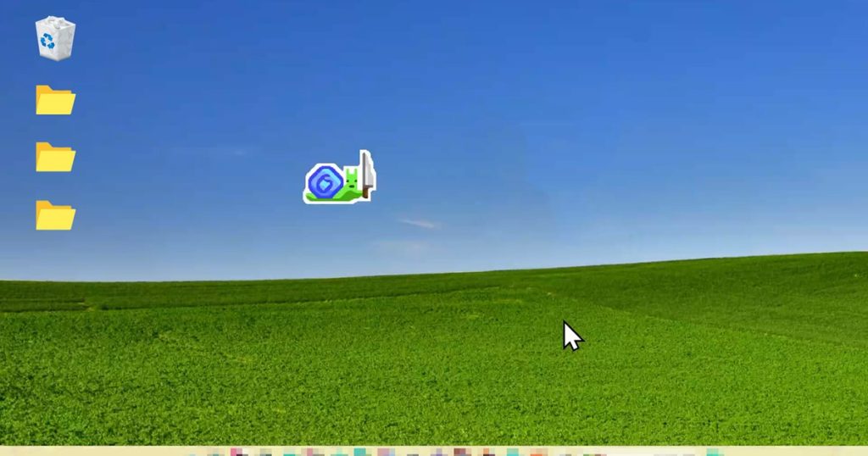Click the snail's blue spiral shell

pos(325,182)
